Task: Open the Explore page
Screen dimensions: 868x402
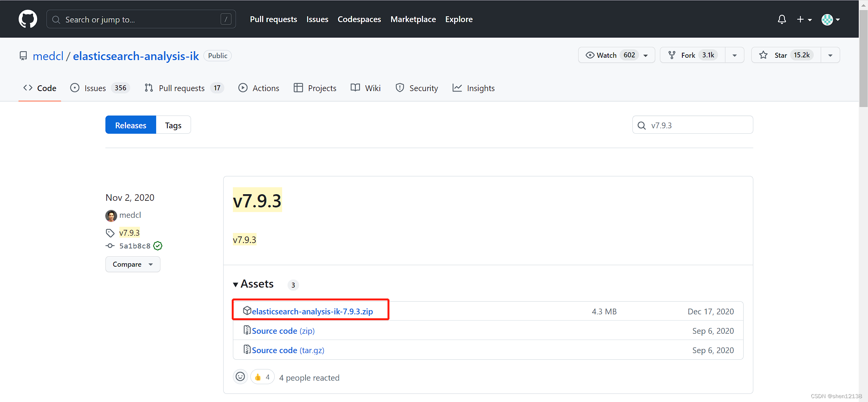Action: (x=459, y=19)
